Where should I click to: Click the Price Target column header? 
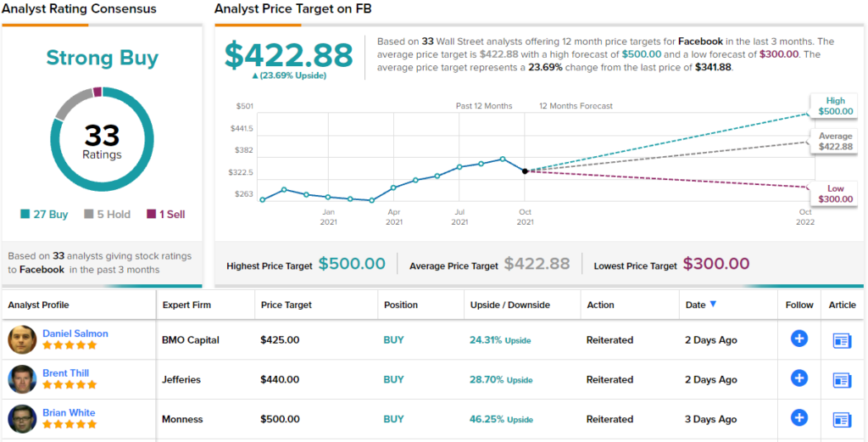tap(286, 305)
